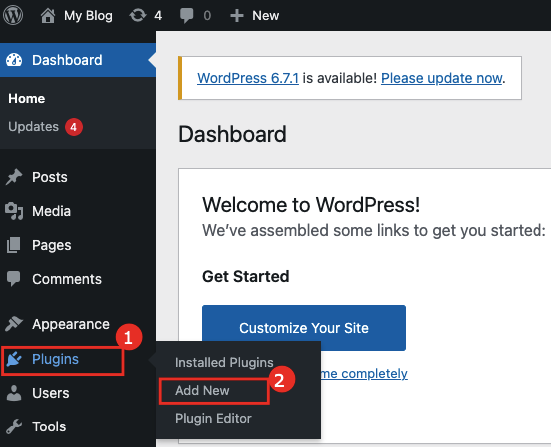Follow the WordPress 6.7.1 link
This screenshot has height=447, width=551.
click(248, 78)
